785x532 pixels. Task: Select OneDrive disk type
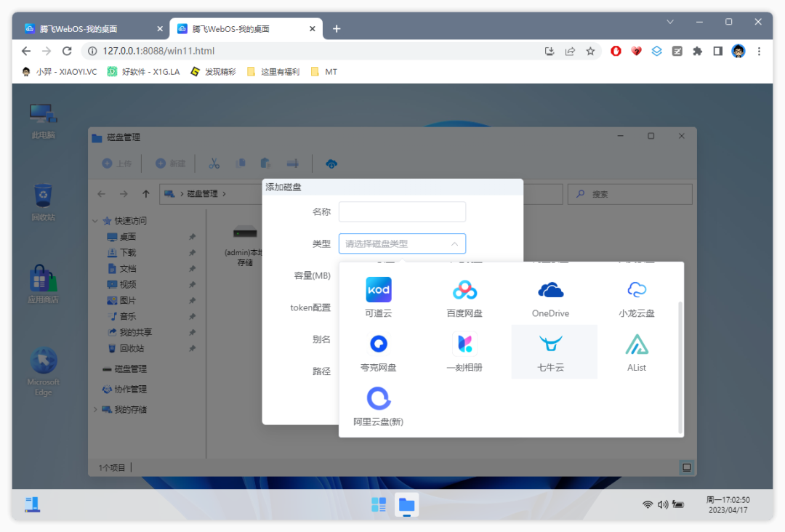coord(550,297)
